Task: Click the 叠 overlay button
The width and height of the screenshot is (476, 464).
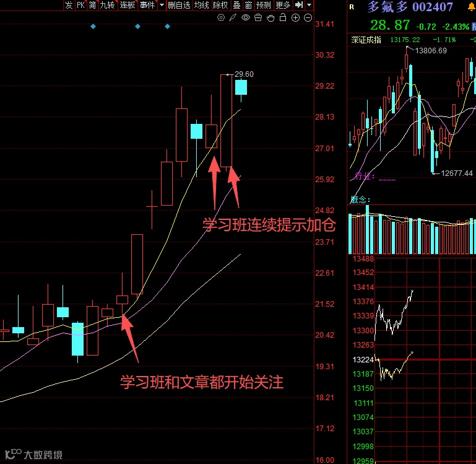Action: coord(237,5)
